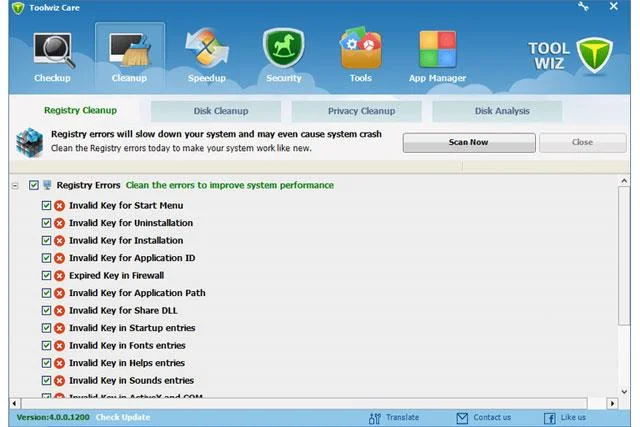Click the Scan Now button

click(x=469, y=142)
